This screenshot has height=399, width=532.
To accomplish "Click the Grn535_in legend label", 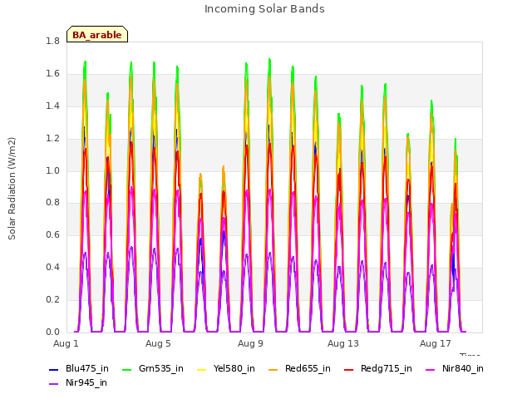I will [161, 368].
